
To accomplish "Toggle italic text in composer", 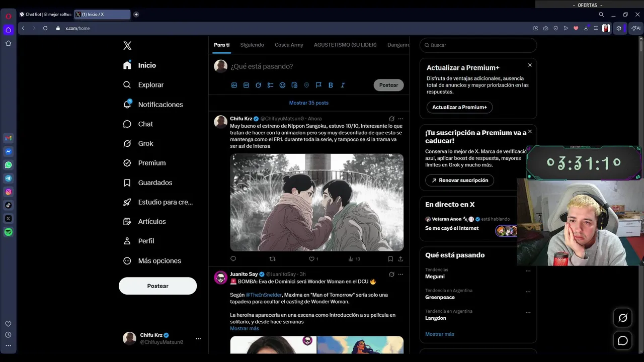I will (x=343, y=85).
